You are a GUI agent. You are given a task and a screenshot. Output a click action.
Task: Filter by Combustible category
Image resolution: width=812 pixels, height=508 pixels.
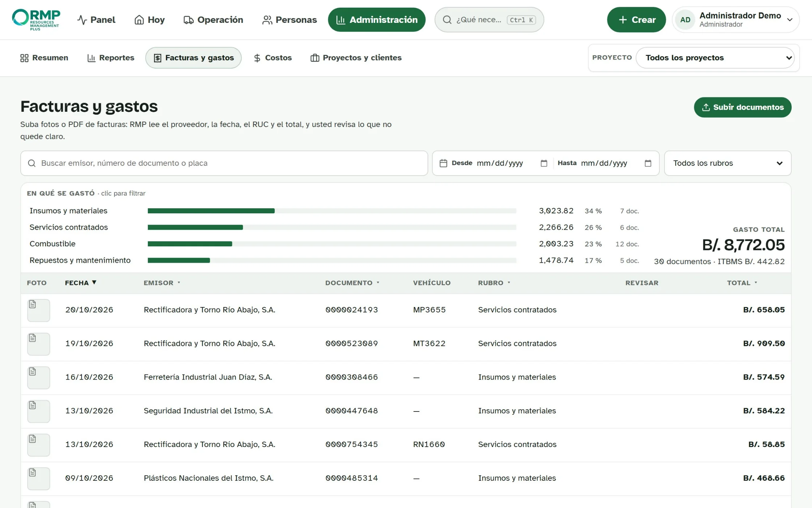tap(334, 244)
